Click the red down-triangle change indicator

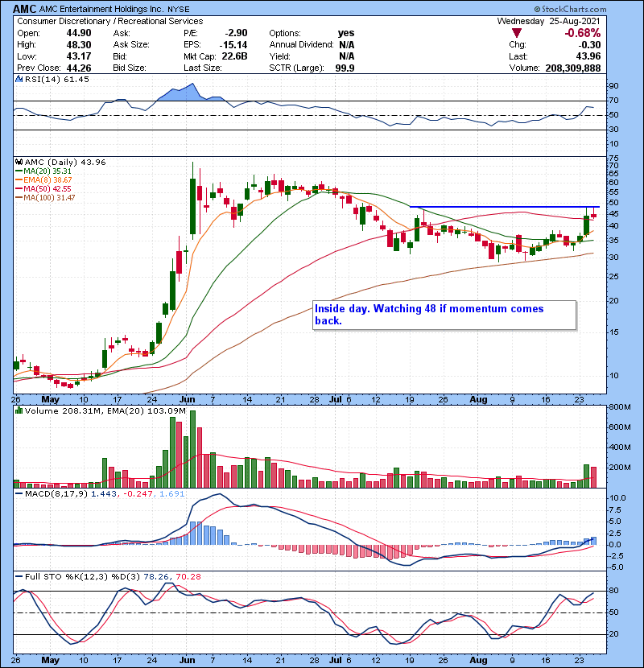pos(517,33)
